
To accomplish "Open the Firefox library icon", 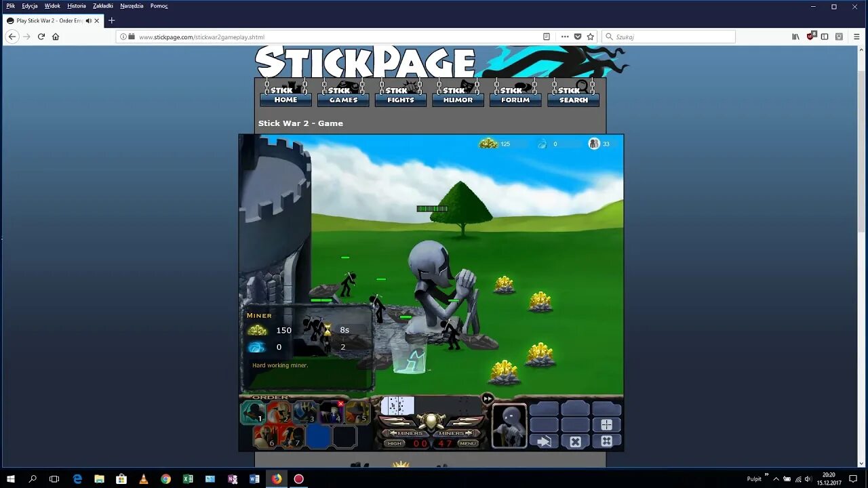I will [796, 37].
